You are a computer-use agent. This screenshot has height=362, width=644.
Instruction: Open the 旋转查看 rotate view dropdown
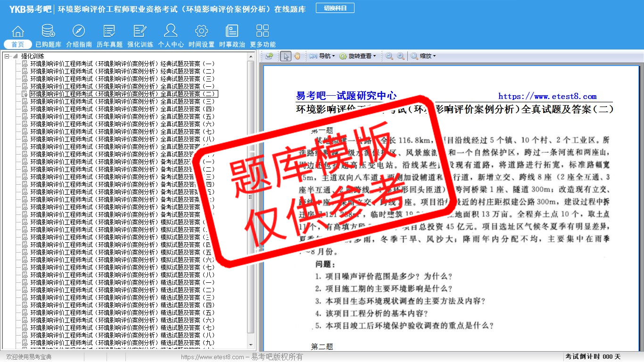[358, 56]
